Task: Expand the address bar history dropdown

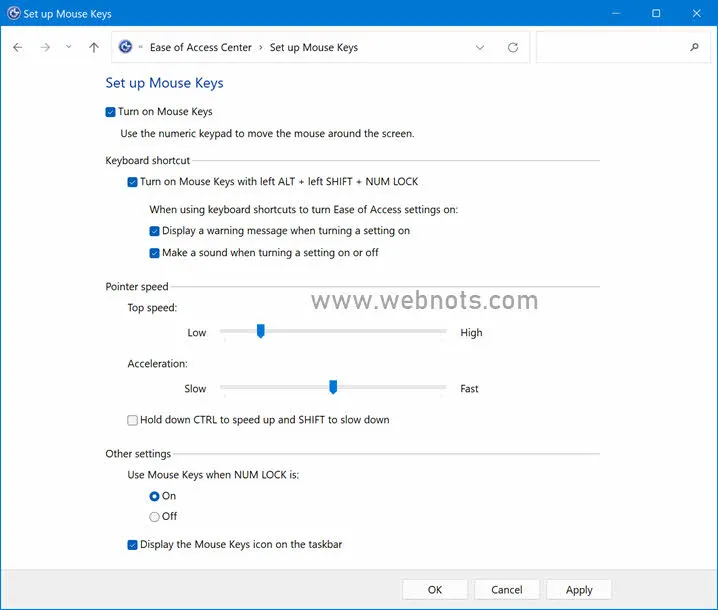Action: click(x=480, y=47)
